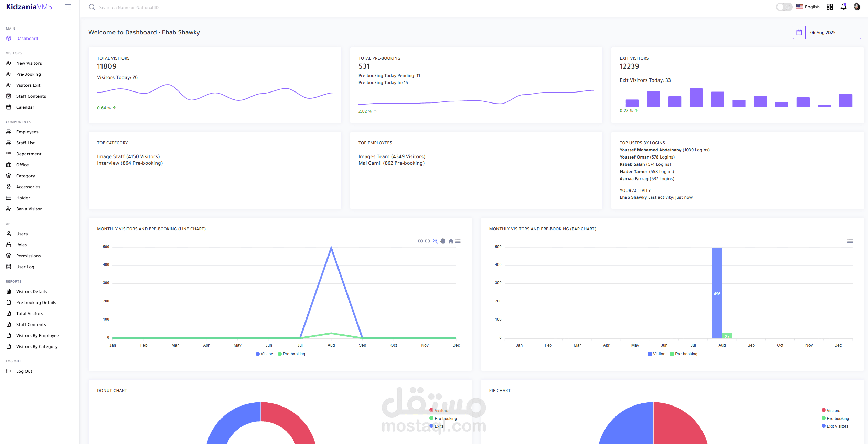Toggle Visitors series in line chart legend
The image size is (868, 444).
(265, 354)
